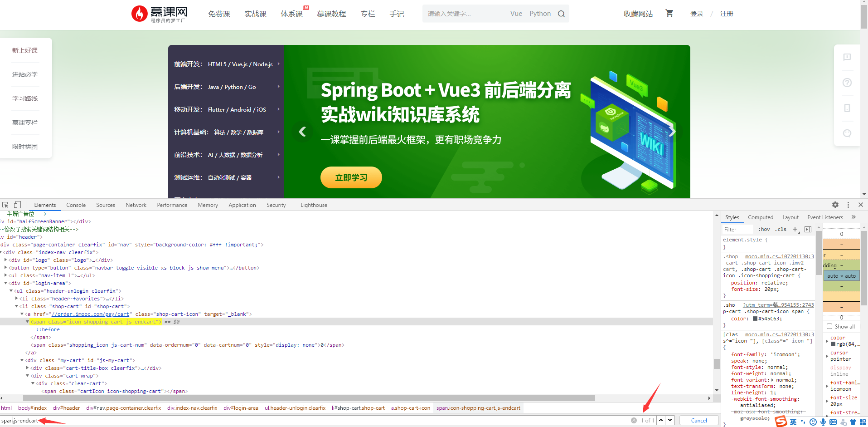This screenshot has width=868, height=427.
Task: Enable the Show all checkbox
Action: (829, 326)
